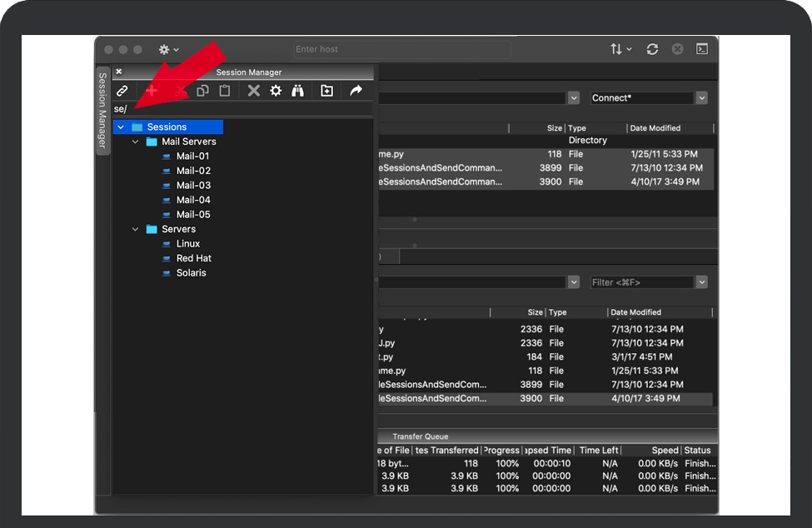Viewport: 812px width, 528px height.
Task: Click the New Folder icon
Action: 326,91
